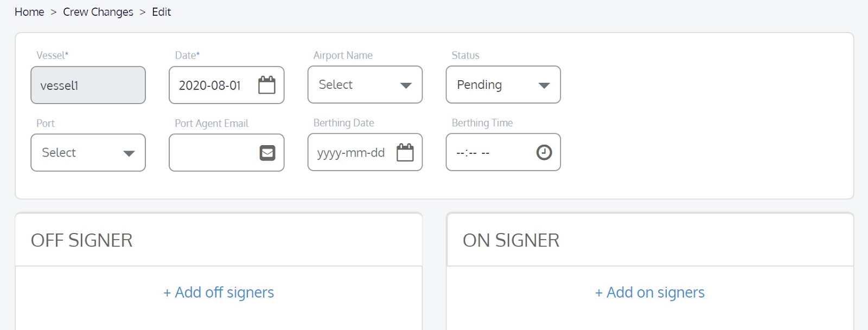Click Add off signers link
Viewport: 868px width, 330px height.
tap(219, 293)
